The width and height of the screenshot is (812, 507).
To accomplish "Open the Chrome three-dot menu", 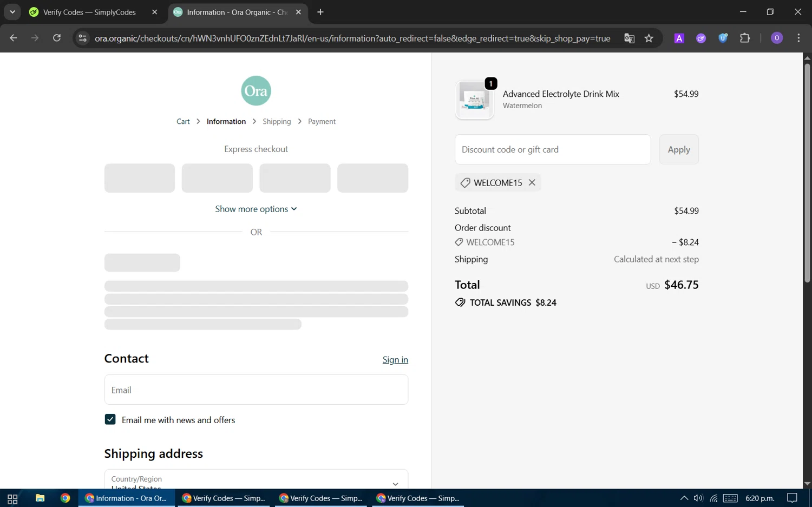I will click(799, 38).
